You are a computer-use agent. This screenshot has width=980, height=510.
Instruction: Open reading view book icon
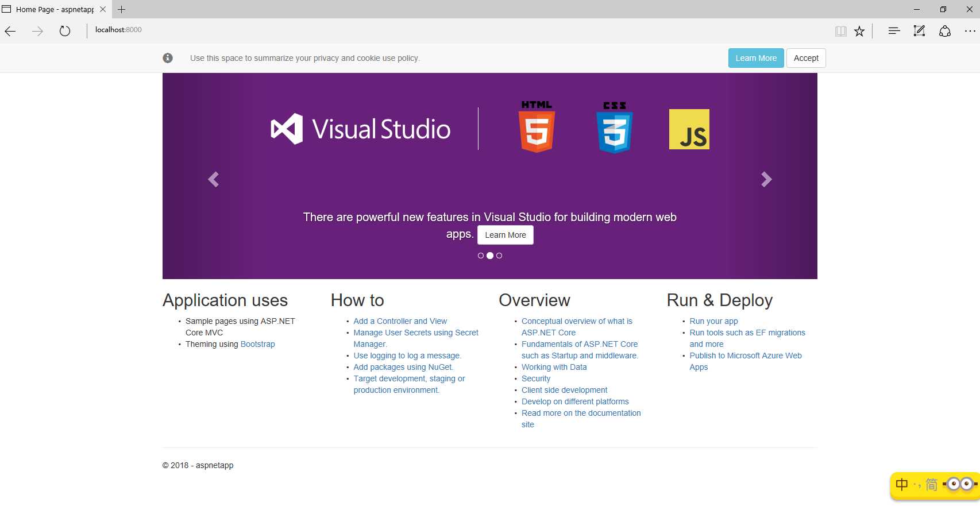(x=841, y=31)
